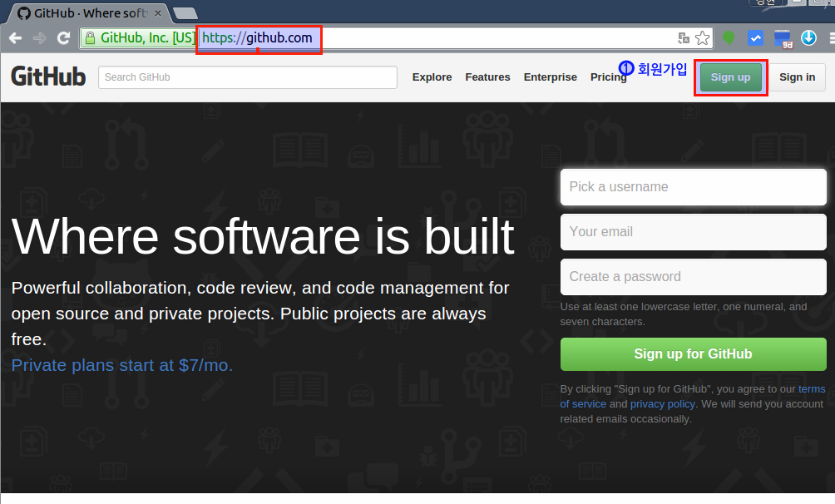Follow Private plans start at $7/mo link

122,365
